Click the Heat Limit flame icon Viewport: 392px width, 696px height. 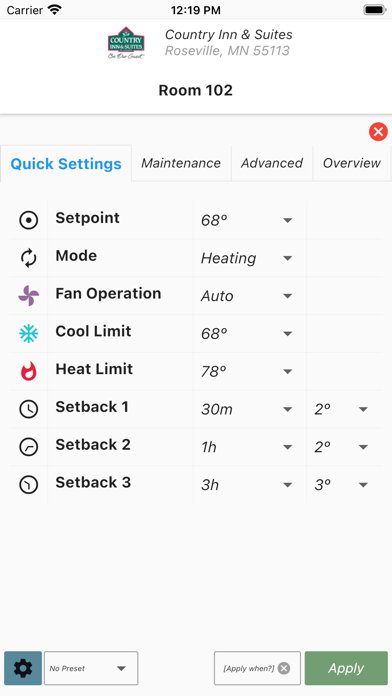pyautogui.click(x=29, y=371)
